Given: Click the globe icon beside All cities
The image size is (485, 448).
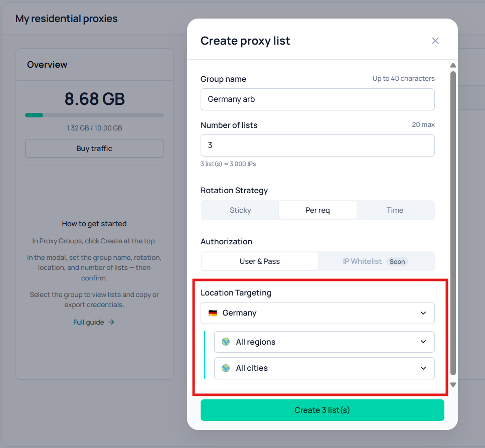Looking at the screenshot, I should click(x=226, y=368).
